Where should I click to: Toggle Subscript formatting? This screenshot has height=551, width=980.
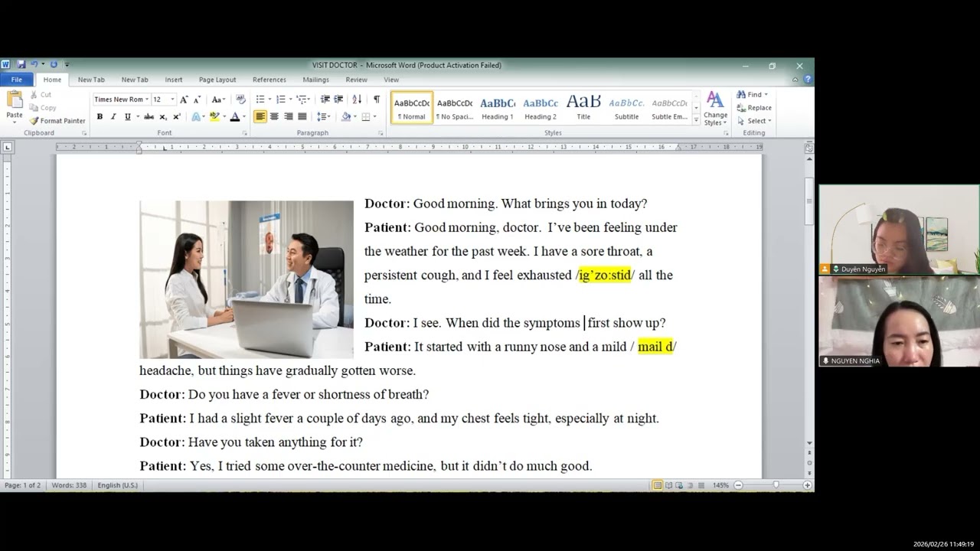coord(162,117)
